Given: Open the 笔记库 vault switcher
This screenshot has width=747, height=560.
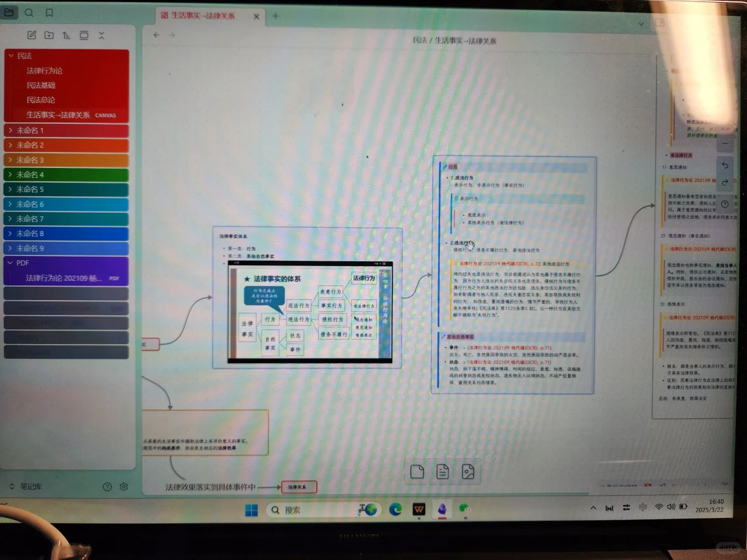Looking at the screenshot, I should (x=26, y=486).
